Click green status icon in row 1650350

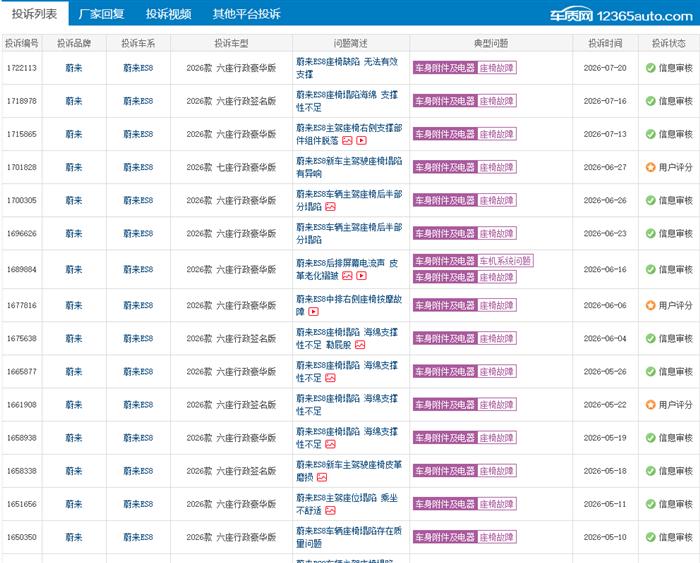point(650,537)
